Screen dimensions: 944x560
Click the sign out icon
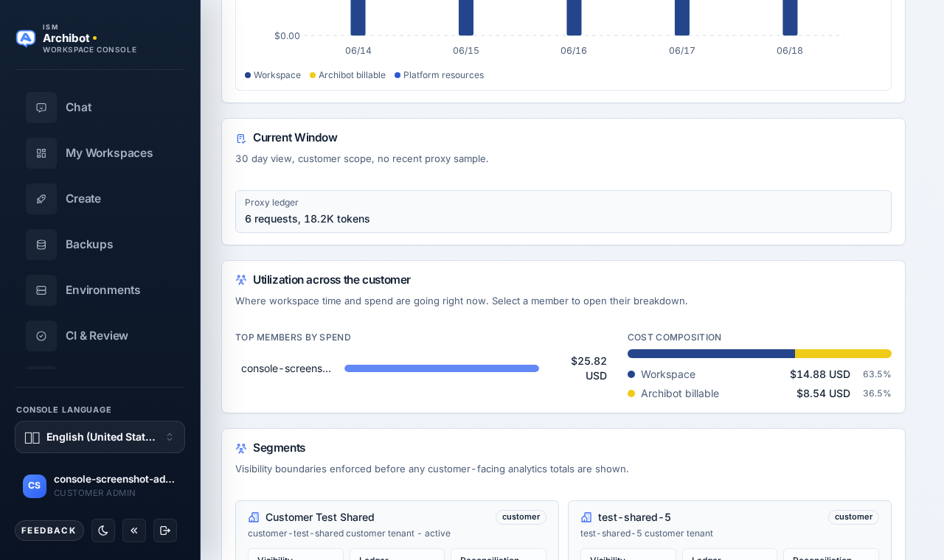[165, 531]
